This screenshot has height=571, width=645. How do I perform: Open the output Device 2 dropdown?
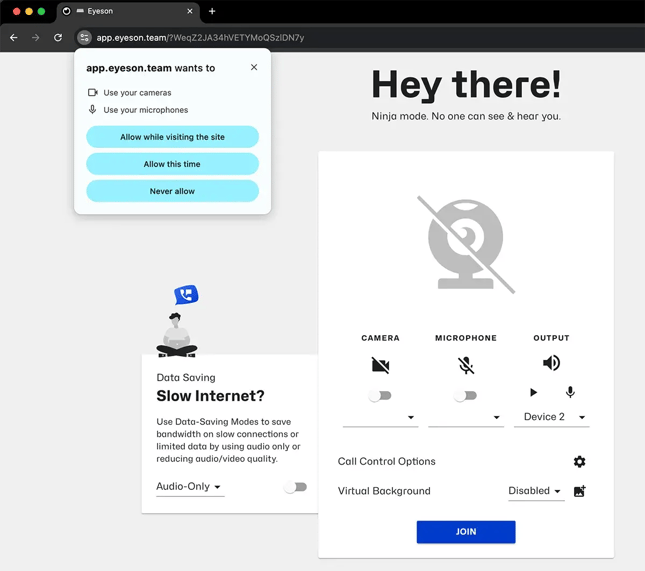click(552, 417)
